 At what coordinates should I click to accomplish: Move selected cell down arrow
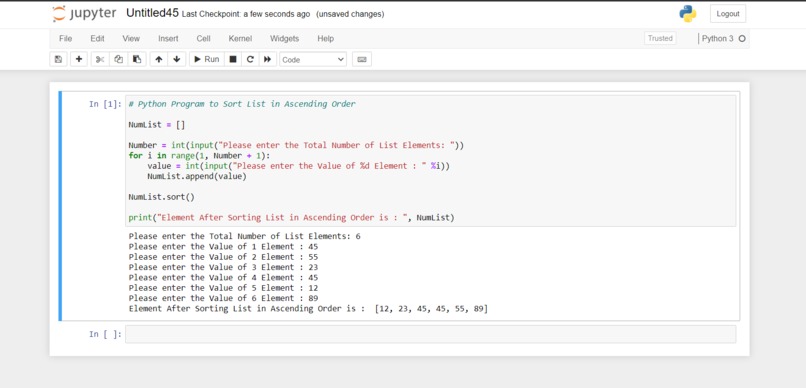(177, 59)
